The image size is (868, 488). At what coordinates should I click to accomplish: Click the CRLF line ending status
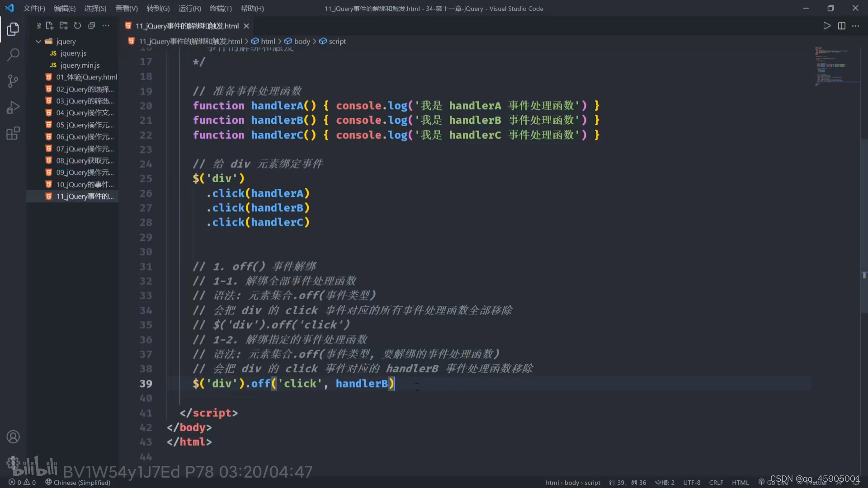[x=716, y=483]
